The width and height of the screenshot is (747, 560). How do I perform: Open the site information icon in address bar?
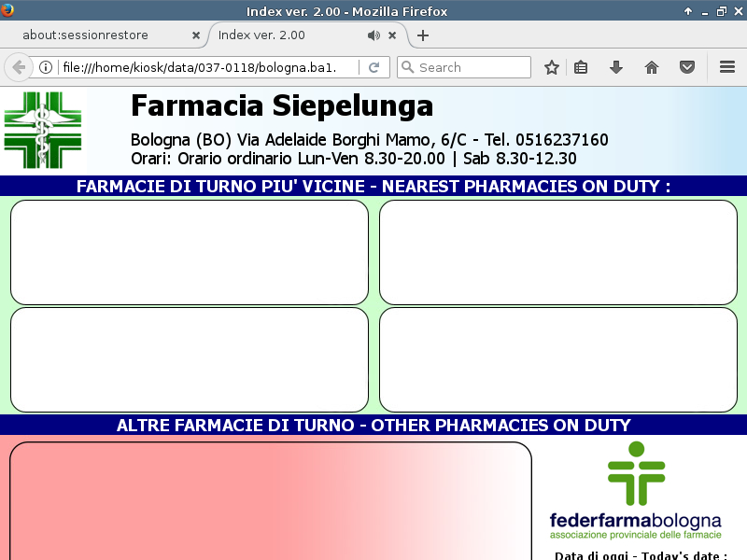coord(45,67)
